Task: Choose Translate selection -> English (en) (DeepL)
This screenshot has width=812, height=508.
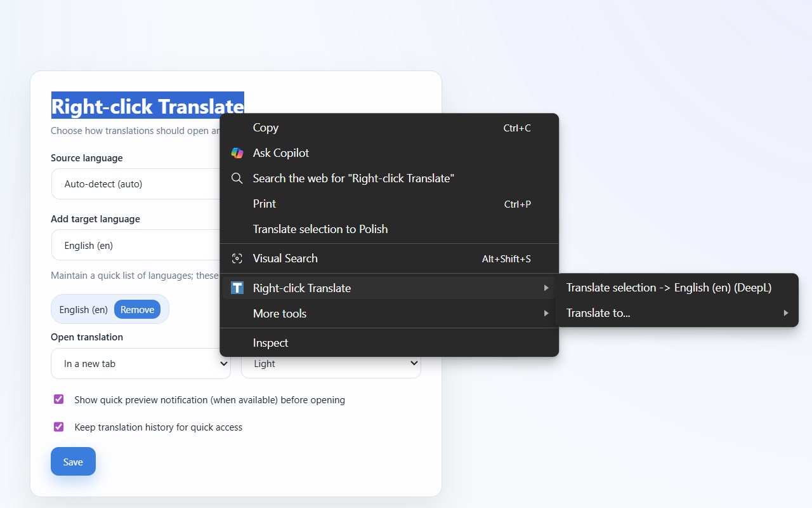Action: click(x=677, y=288)
